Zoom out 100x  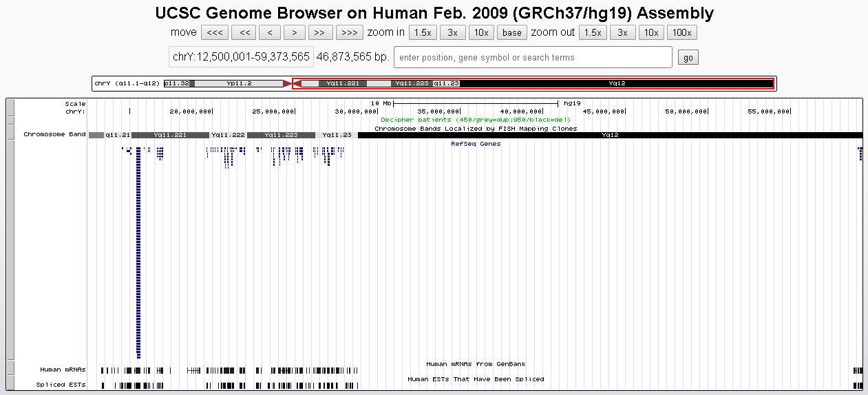click(x=681, y=32)
